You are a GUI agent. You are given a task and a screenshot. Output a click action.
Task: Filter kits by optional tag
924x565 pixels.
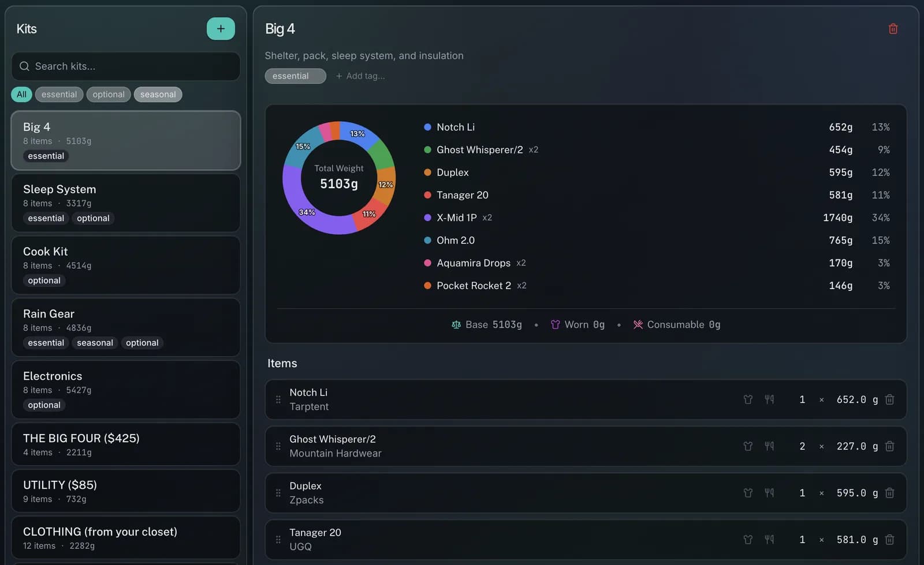(109, 95)
